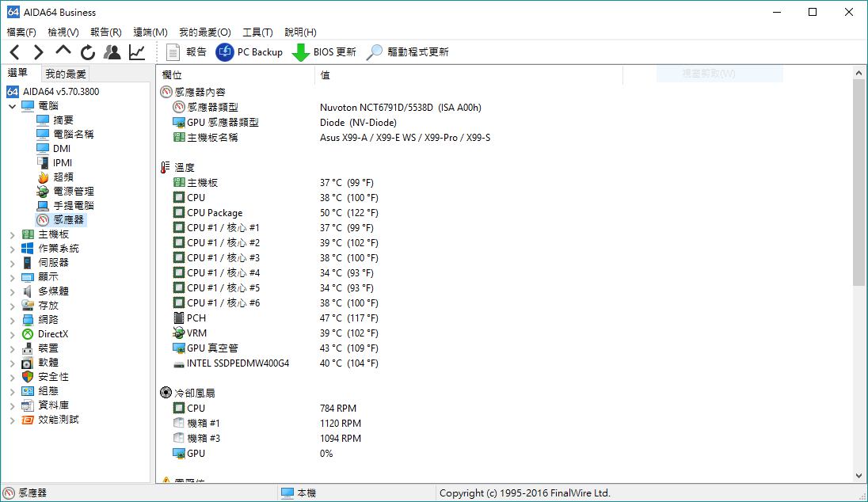868x502 pixels.
Task: Select the 資料庫 database icon
Action: [x=27, y=405]
